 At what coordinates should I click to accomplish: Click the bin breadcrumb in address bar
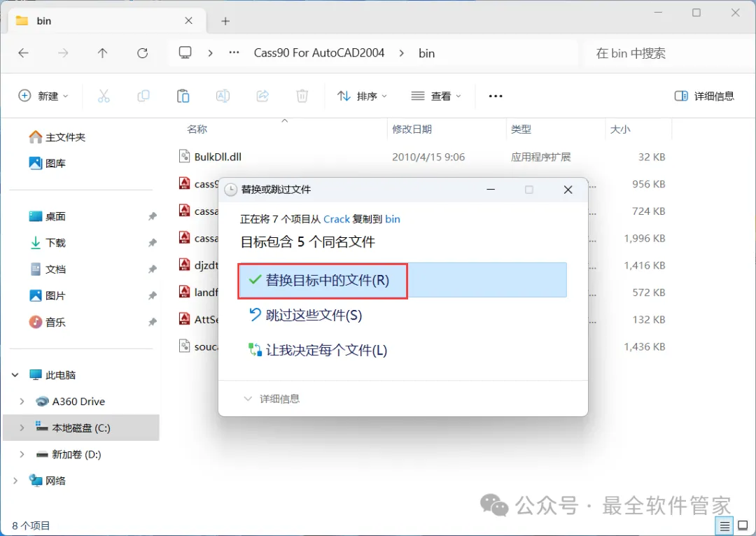[x=427, y=53]
